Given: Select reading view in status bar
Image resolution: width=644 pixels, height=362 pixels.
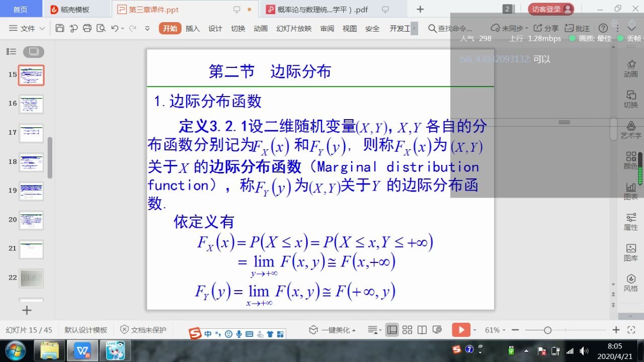Looking at the screenshot, I should point(422,330).
